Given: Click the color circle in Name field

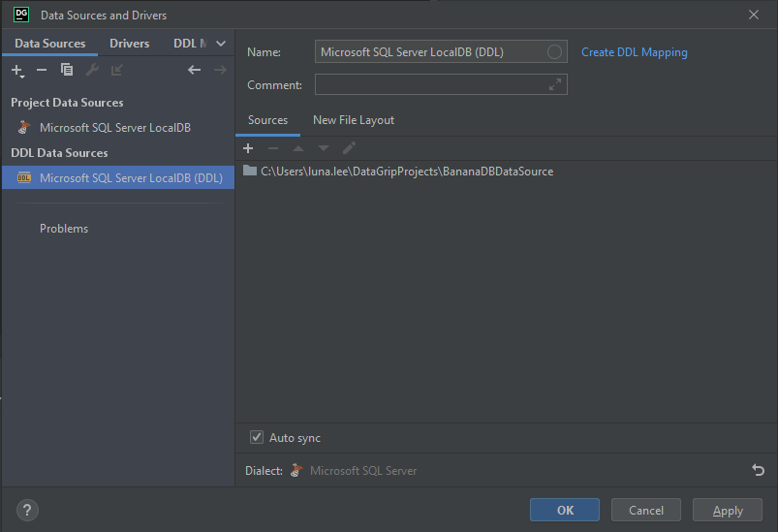Looking at the screenshot, I should [554, 52].
